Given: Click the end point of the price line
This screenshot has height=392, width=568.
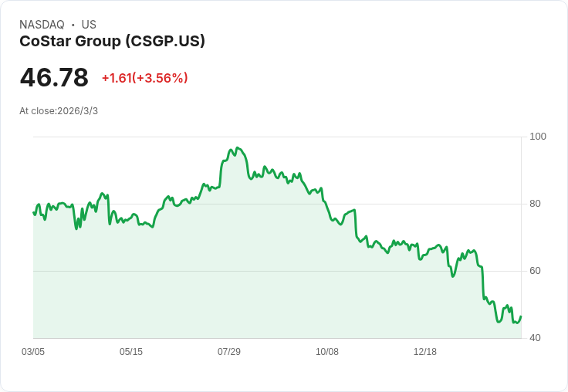Looking at the screenshot, I should (x=521, y=316).
